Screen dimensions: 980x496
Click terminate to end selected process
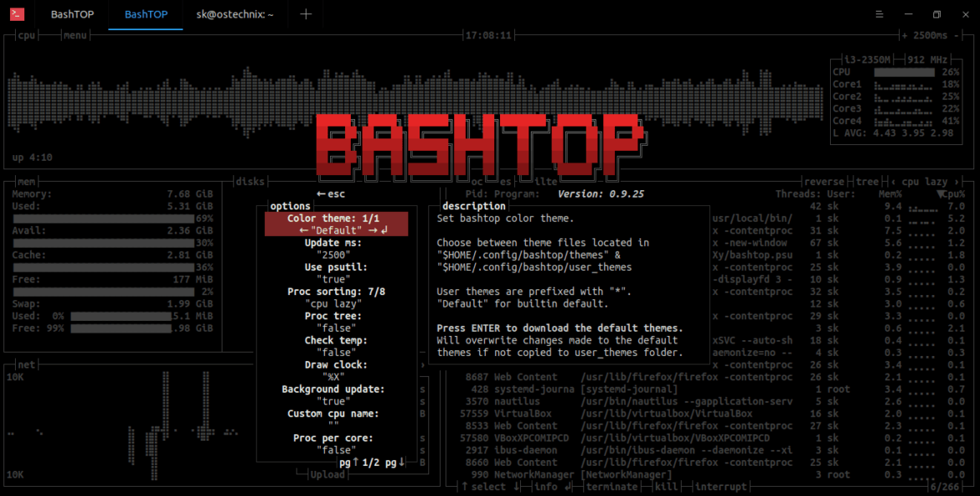[x=612, y=486]
